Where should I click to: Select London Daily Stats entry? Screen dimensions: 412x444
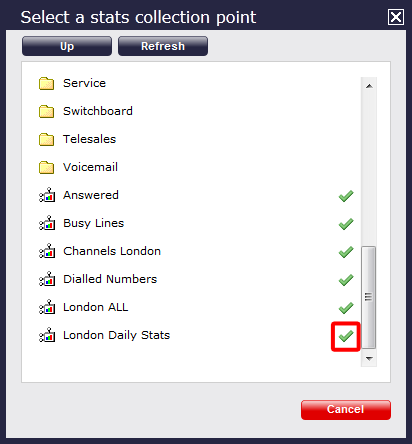[x=116, y=335]
